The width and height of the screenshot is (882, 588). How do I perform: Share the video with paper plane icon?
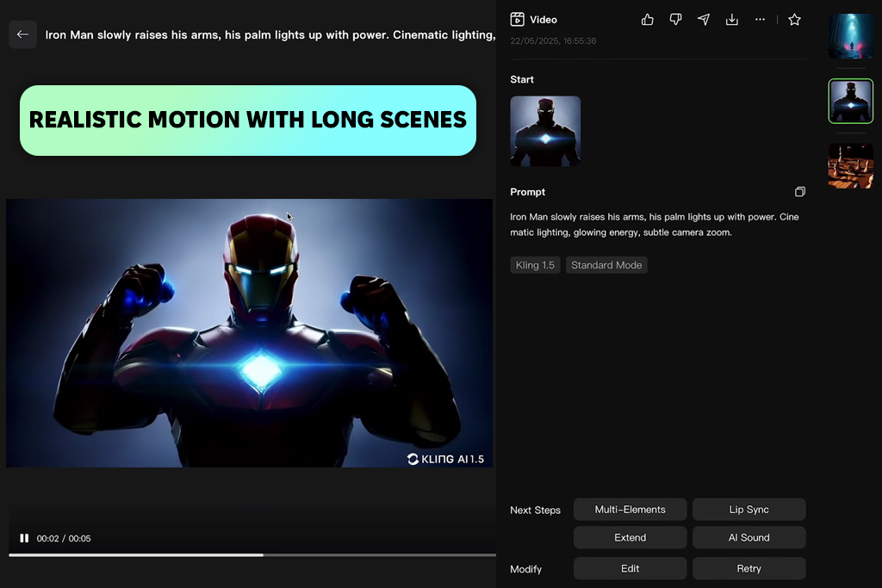tap(704, 20)
